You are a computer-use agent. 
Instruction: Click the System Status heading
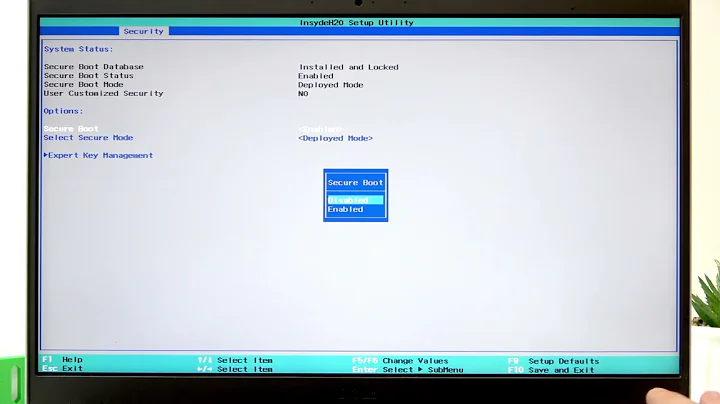[78, 49]
